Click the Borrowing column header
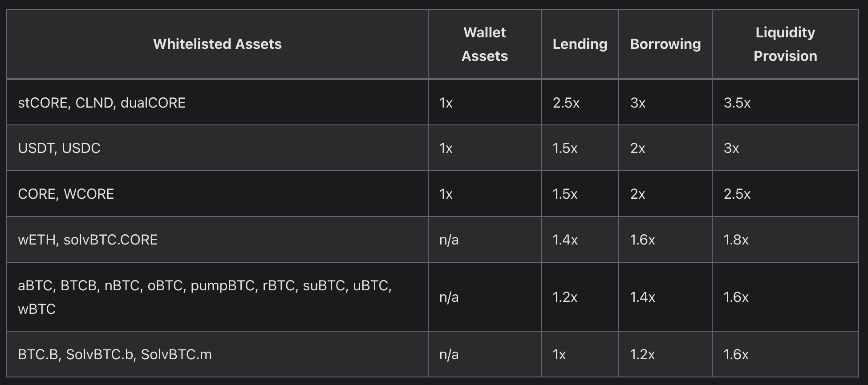The width and height of the screenshot is (868, 385). [x=665, y=44]
